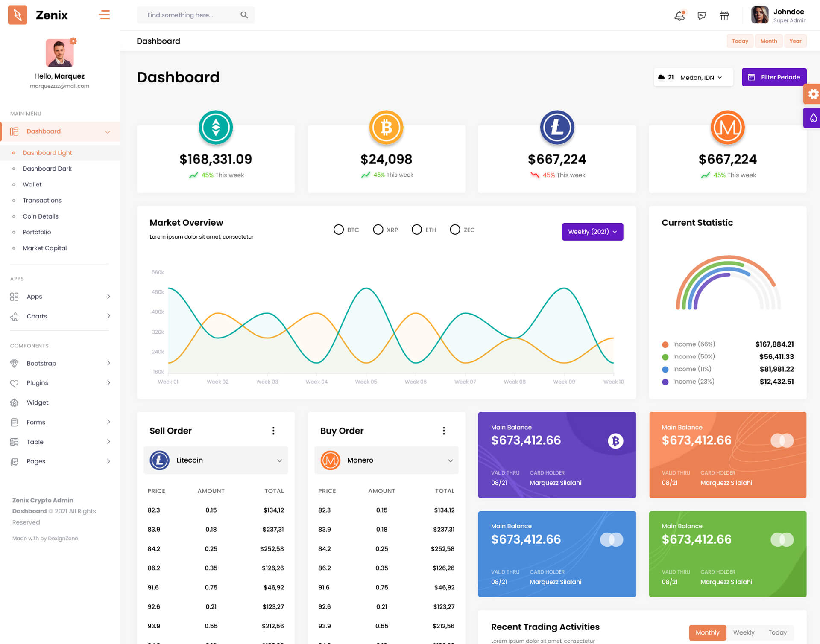Click the purple droplet theme icon
Screen dimensions: 820x644
coord(813,118)
